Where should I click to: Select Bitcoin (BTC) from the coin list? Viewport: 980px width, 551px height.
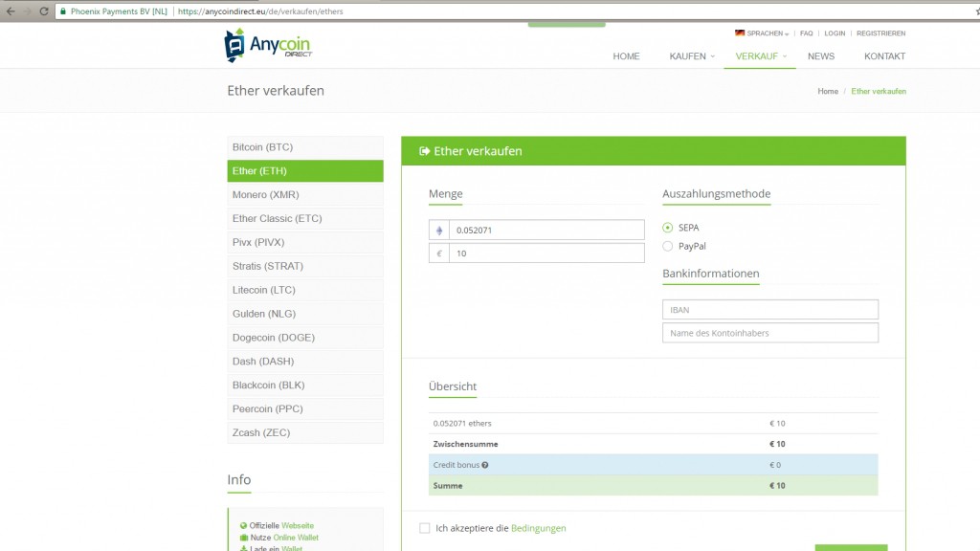(x=304, y=147)
